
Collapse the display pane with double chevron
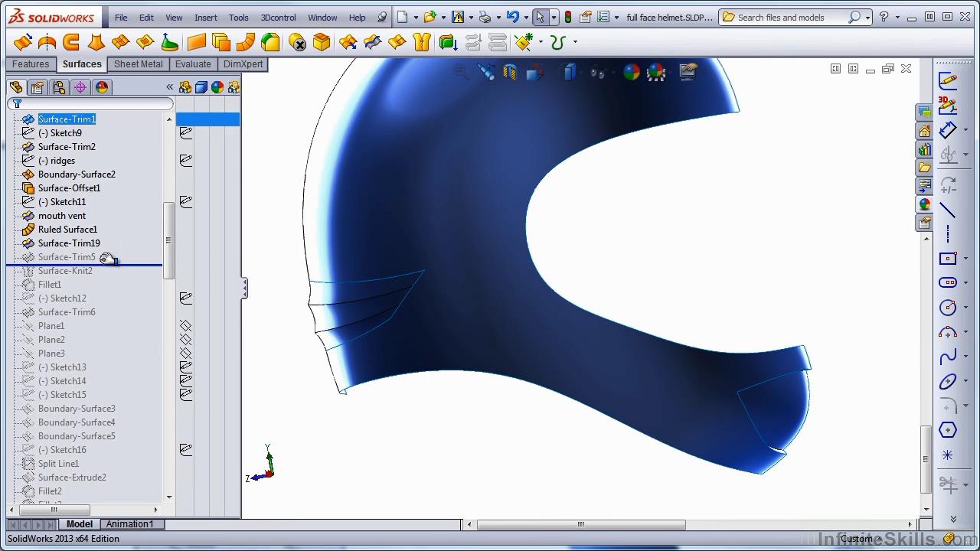tap(169, 87)
